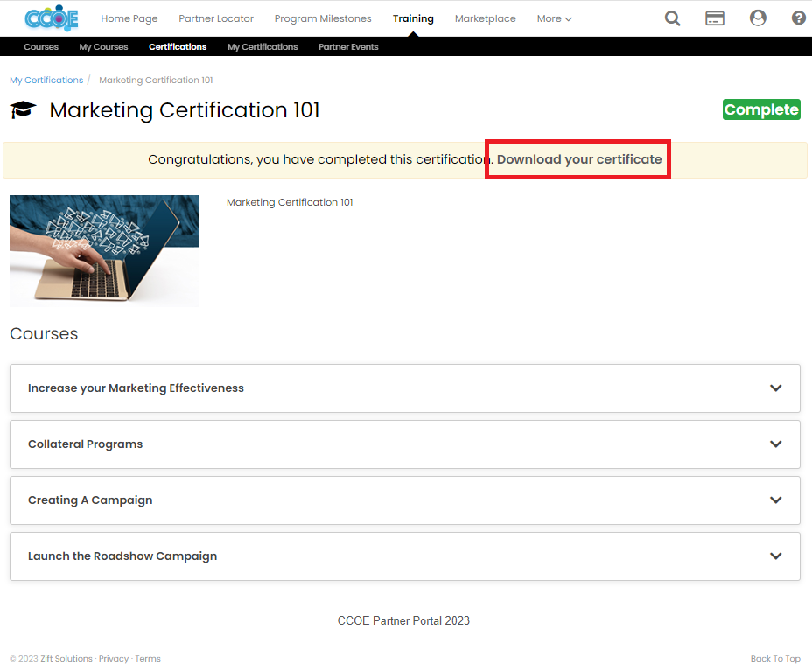This screenshot has width=812, height=672.
Task: Click Download your certificate link
Action: 579,159
